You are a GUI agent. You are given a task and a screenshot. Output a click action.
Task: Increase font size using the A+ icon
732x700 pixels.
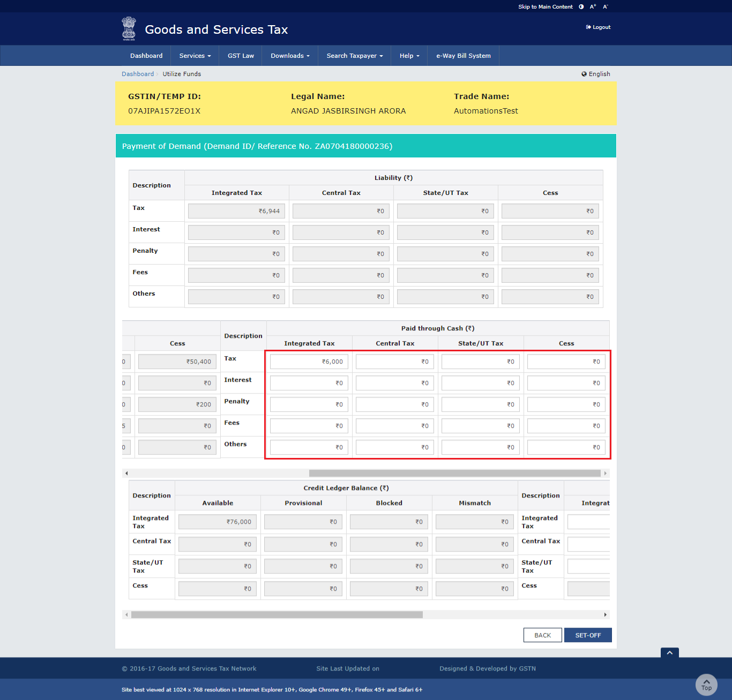pyautogui.click(x=593, y=6)
